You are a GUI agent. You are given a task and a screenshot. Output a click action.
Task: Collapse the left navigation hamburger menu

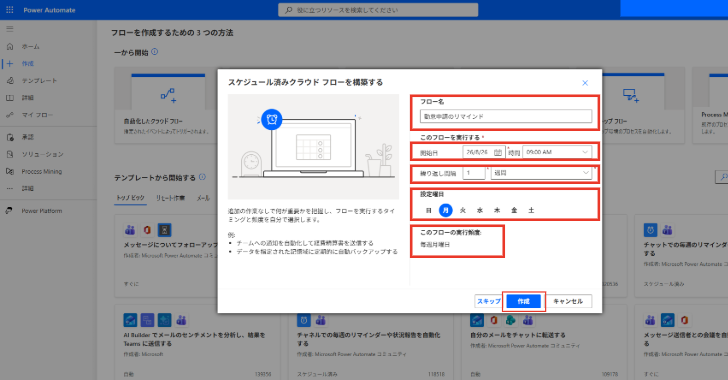pos(10,29)
